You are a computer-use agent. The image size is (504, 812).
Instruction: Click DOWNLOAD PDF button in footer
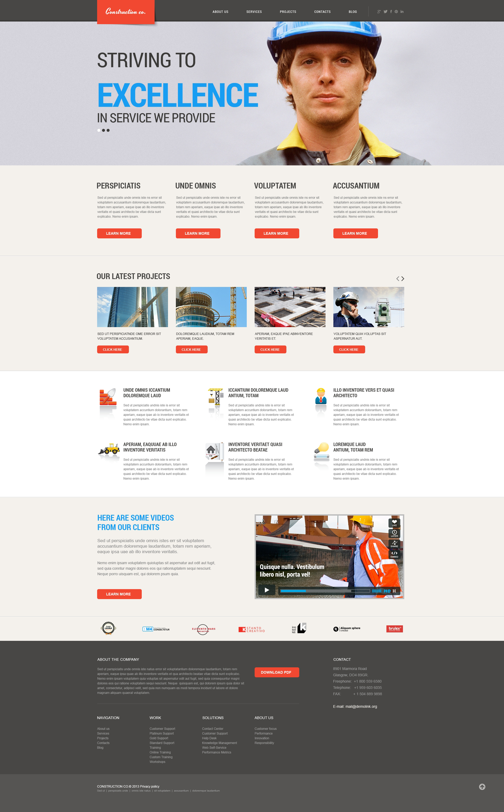point(276,670)
